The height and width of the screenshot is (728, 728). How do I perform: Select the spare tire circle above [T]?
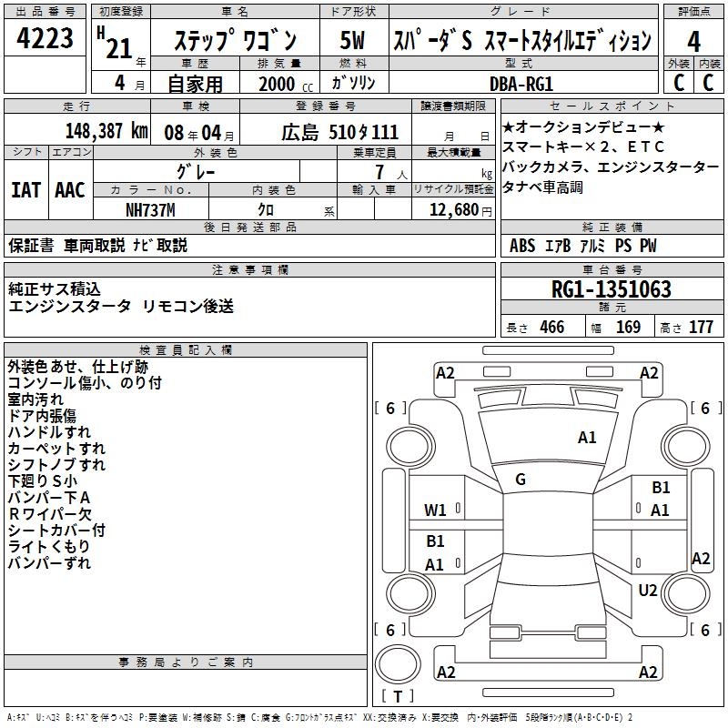[398, 663]
